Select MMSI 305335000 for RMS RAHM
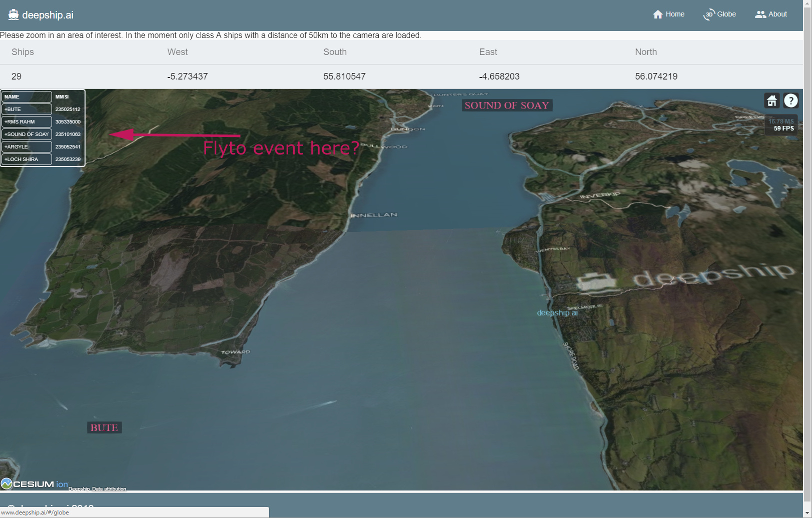This screenshot has height=518, width=812. (68, 122)
